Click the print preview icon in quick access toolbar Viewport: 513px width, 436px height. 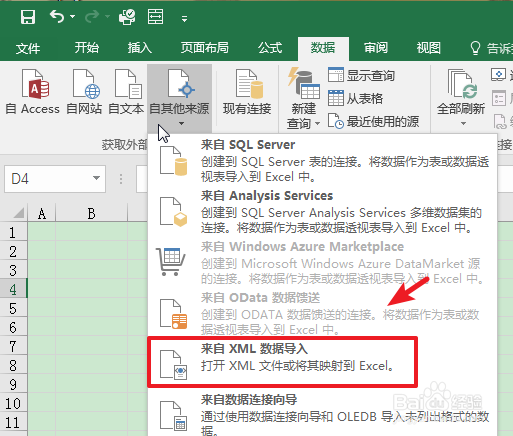(127, 17)
